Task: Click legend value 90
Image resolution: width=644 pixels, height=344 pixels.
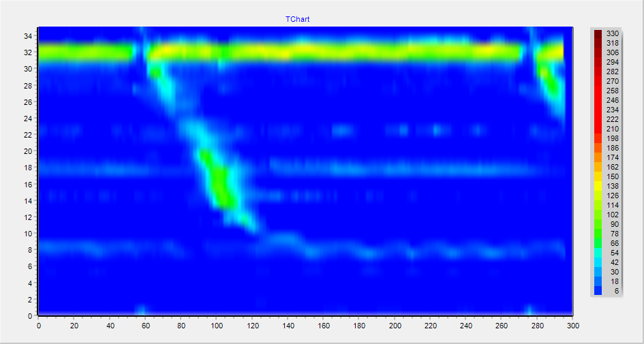Action: point(615,224)
